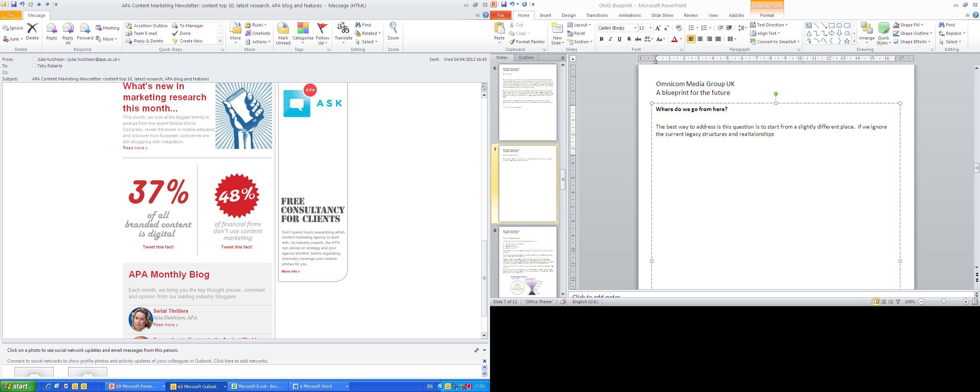This screenshot has width=980, height=392.
Task: Toggle Bold formatting in PowerPoint
Action: [601, 39]
